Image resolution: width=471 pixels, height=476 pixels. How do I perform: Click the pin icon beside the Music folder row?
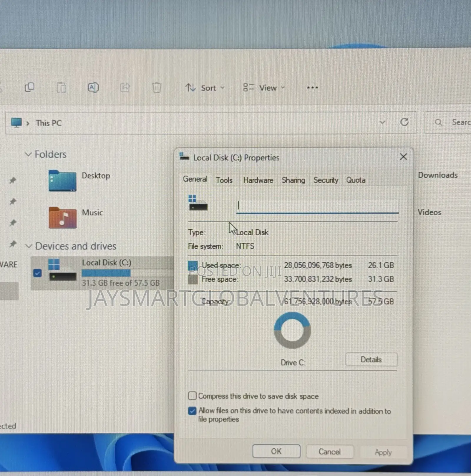click(13, 223)
